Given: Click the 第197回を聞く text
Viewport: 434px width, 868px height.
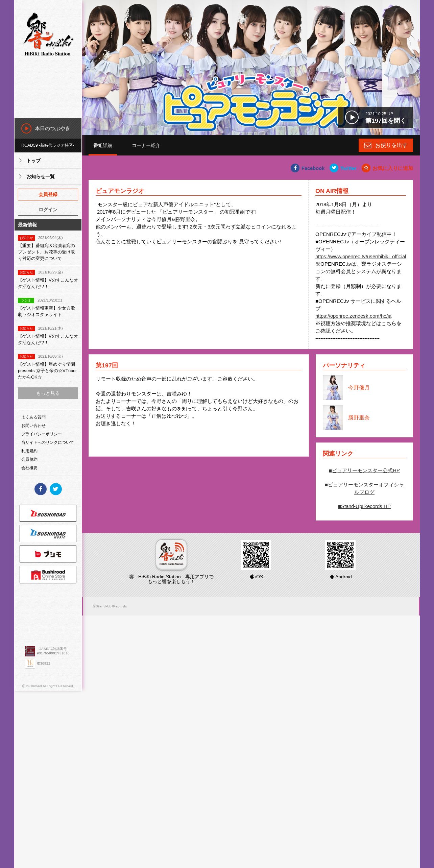Looking at the screenshot, I should click(385, 121).
